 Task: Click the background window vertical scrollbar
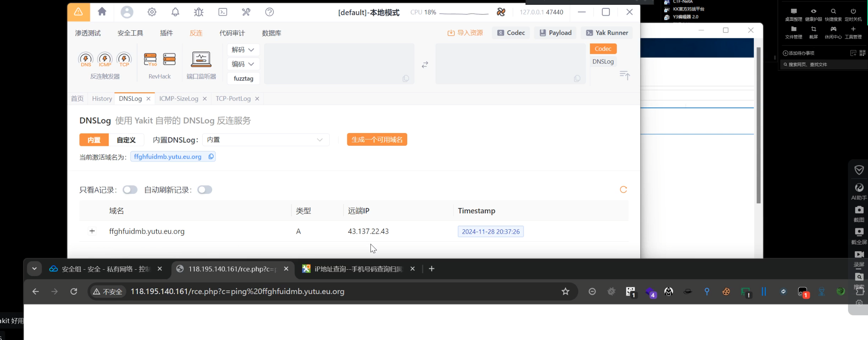pyautogui.click(x=758, y=125)
